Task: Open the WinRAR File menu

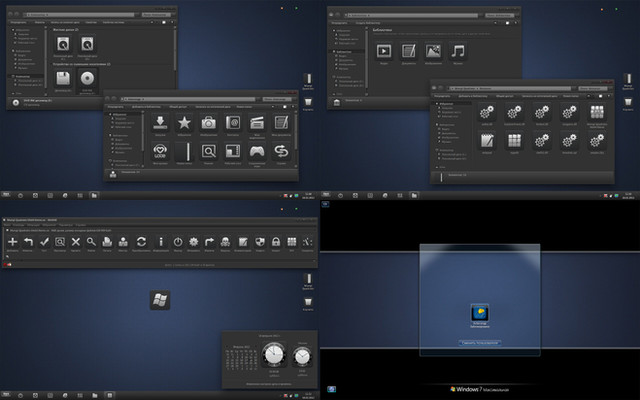Action: pyautogui.click(x=7, y=225)
